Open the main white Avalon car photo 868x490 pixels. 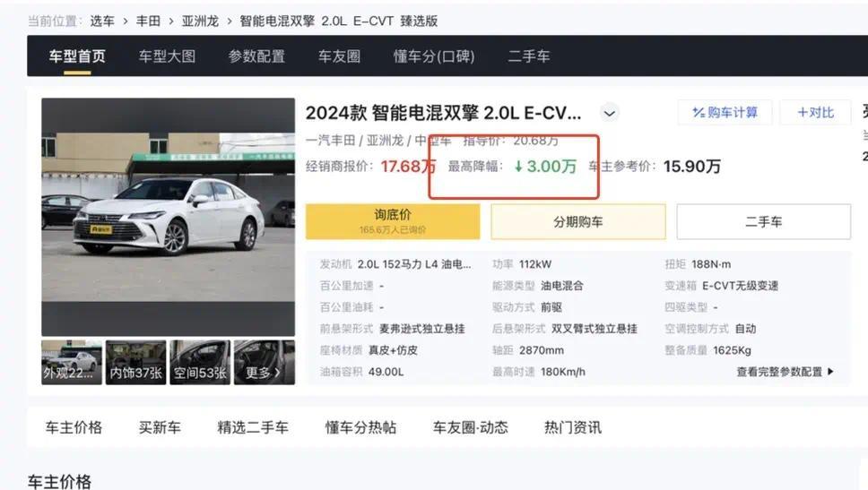169,217
